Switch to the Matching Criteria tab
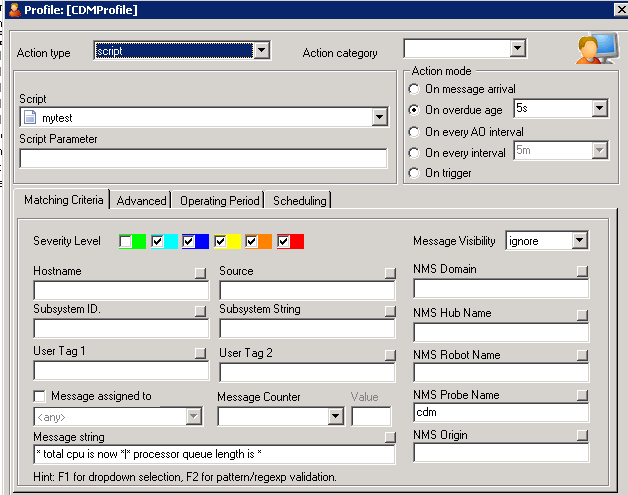The image size is (628, 495). [x=63, y=199]
